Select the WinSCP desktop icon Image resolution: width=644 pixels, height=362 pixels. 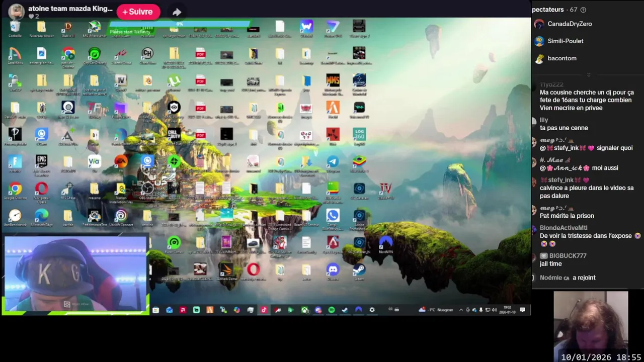15,83
